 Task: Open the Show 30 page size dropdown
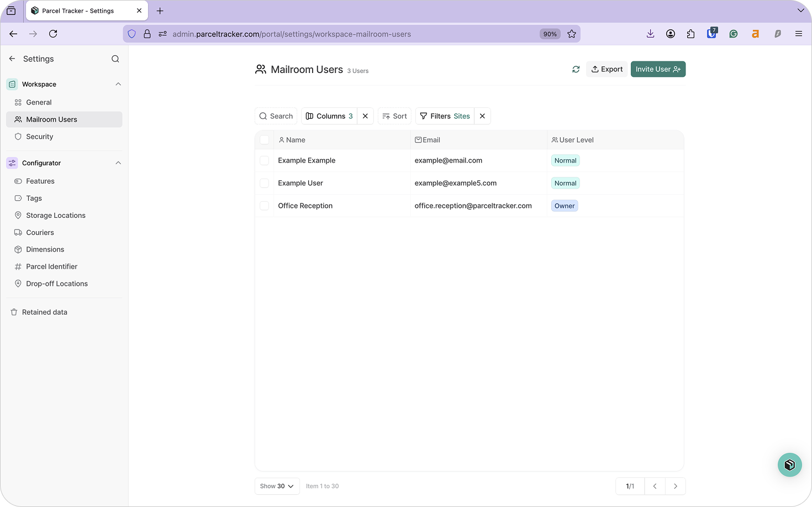click(x=277, y=486)
